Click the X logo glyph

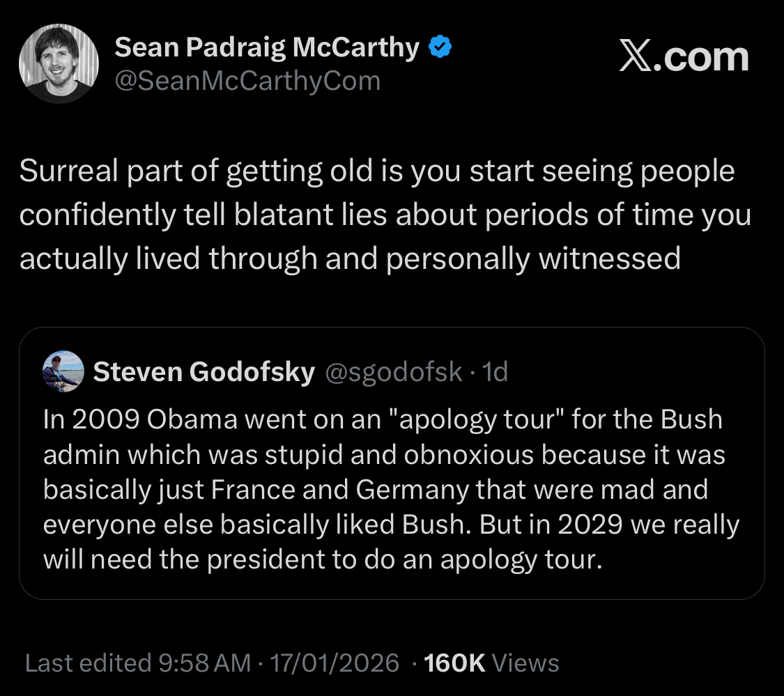click(x=636, y=56)
